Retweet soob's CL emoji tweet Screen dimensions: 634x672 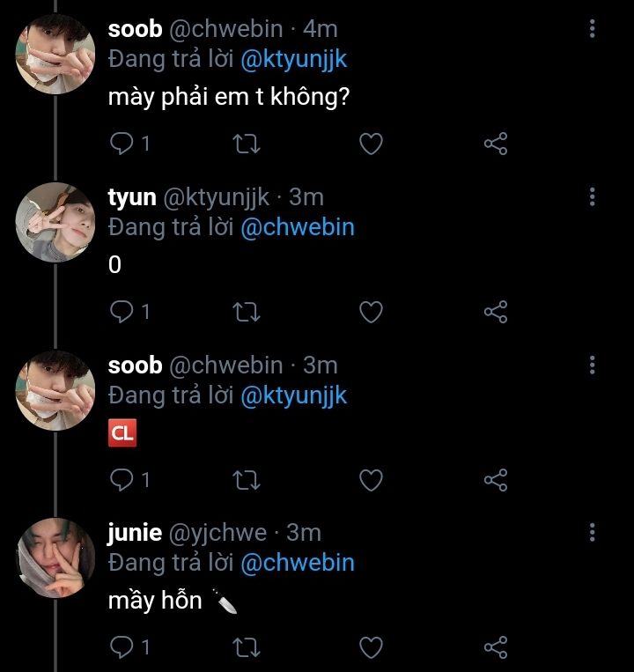246,479
